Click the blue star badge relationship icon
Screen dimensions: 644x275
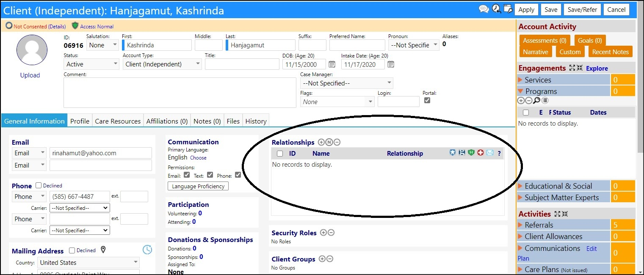(453, 153)
